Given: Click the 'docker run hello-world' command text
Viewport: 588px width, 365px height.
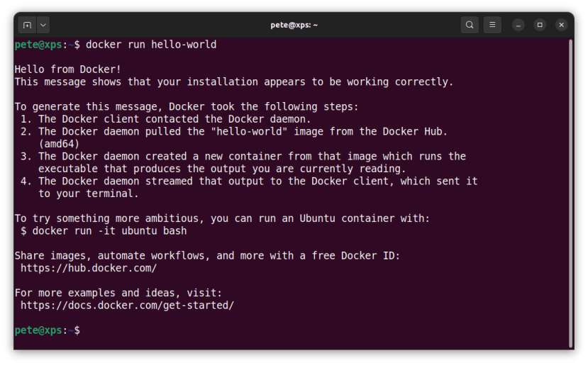Looking at the screenshot, I should pyautogui.click(x=151, y=45).
